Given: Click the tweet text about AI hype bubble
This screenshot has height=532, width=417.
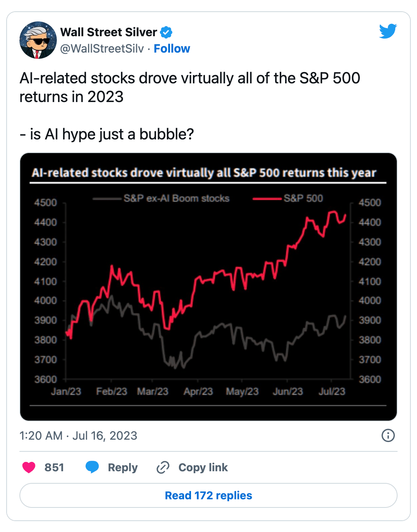Looking at the screenshot, I should coord(107,134).
